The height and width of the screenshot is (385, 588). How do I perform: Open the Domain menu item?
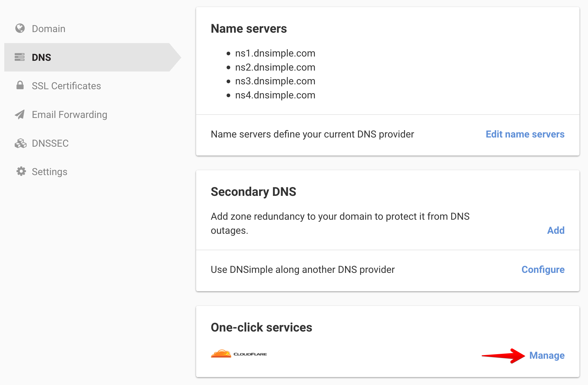pos(49,29)
